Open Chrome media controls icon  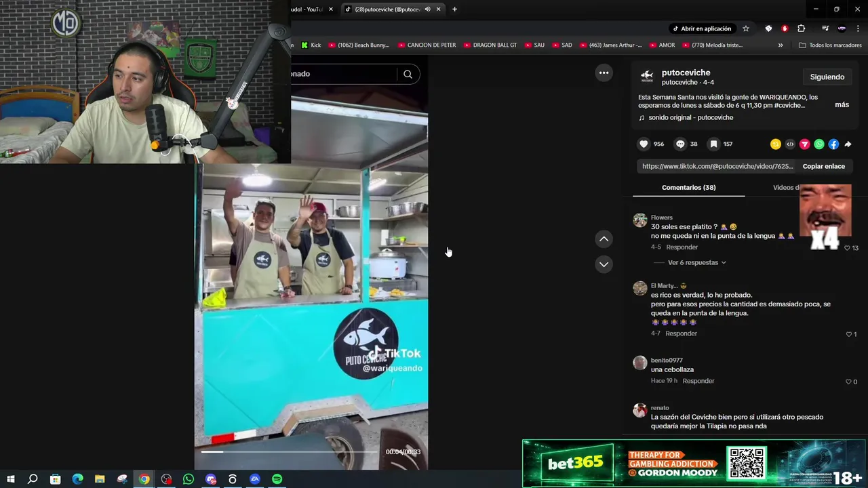pyautogui.click(x=825, y=28)
